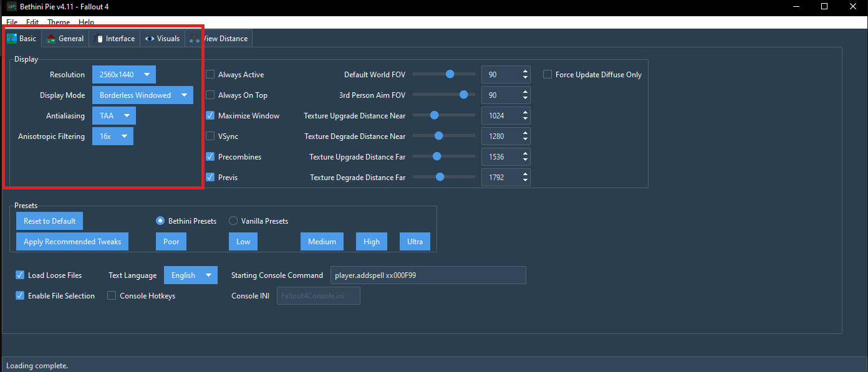
Task: Click the 3rd Person Aim FOV down arrow
Action: 524,98
